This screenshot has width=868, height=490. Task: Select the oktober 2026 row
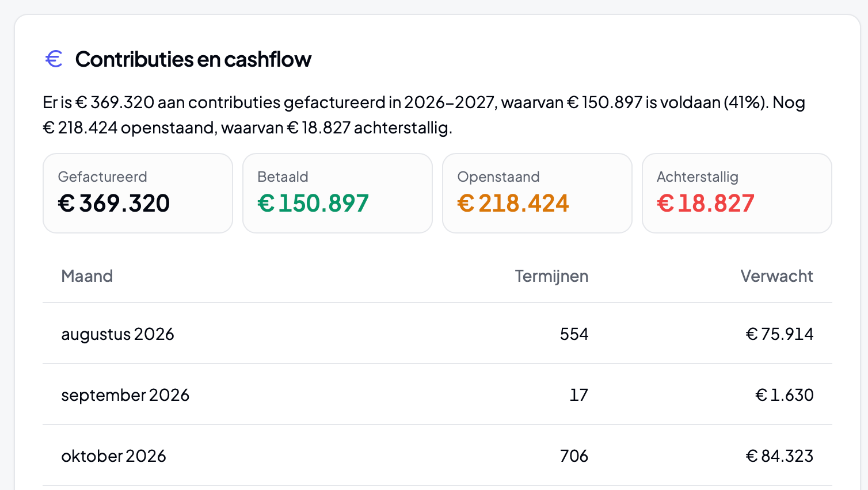pos(437,455)
